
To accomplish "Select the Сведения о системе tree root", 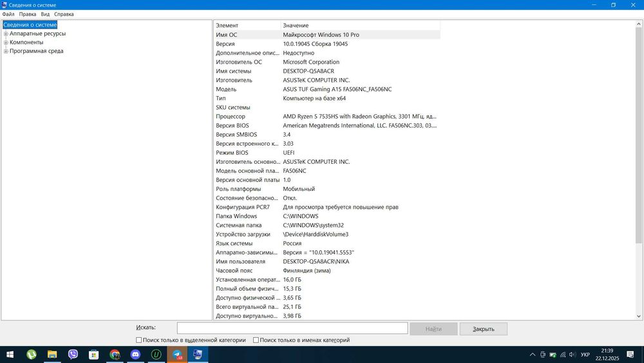I will coord(30,25).
